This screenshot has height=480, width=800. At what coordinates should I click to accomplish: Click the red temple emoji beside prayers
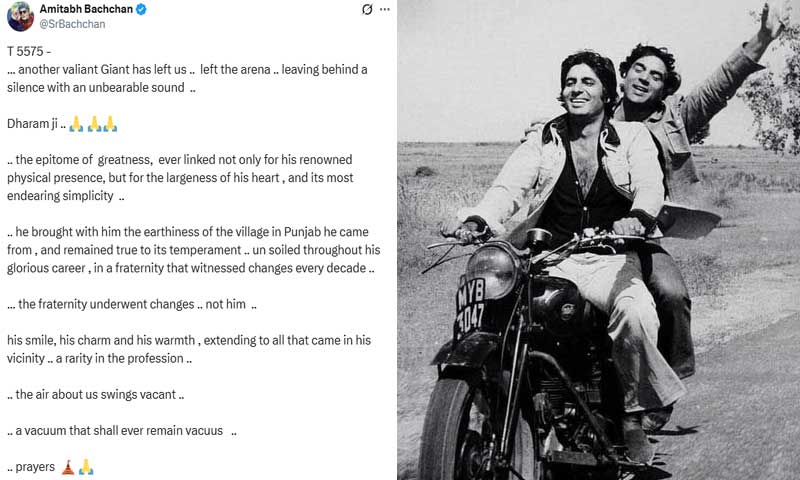68,466
